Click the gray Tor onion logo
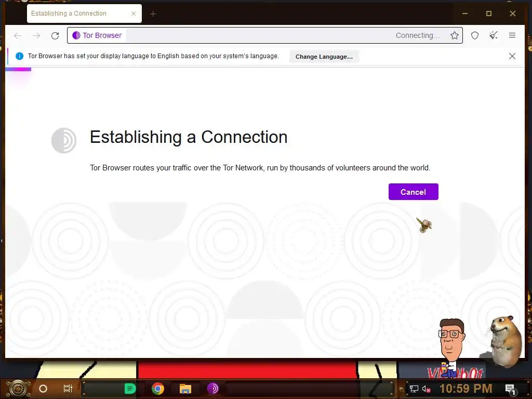Viewport: 532px width, 399px height. tap(64, 140)
